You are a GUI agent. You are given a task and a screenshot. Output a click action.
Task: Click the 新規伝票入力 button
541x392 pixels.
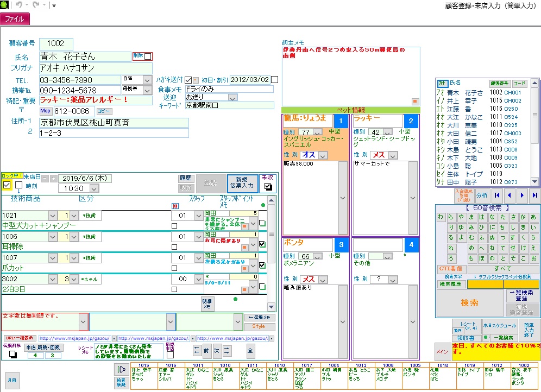(242, 183)
